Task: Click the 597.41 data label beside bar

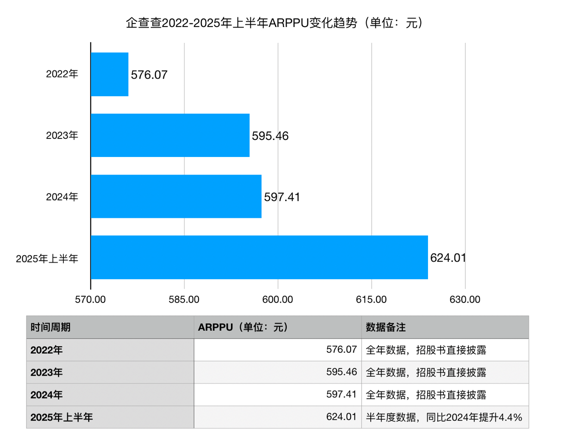Action: (282, 197)
